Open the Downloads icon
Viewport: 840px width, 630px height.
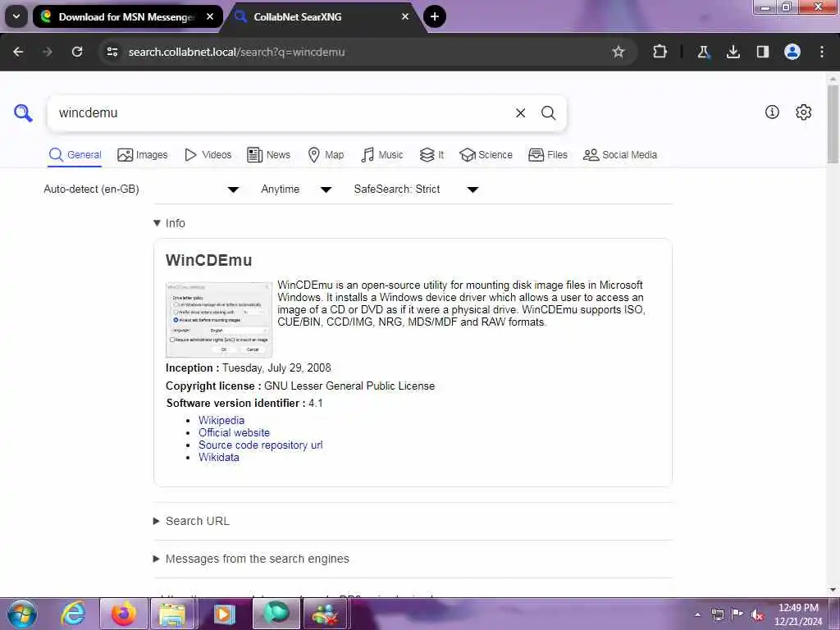click(x=733, y=52)
